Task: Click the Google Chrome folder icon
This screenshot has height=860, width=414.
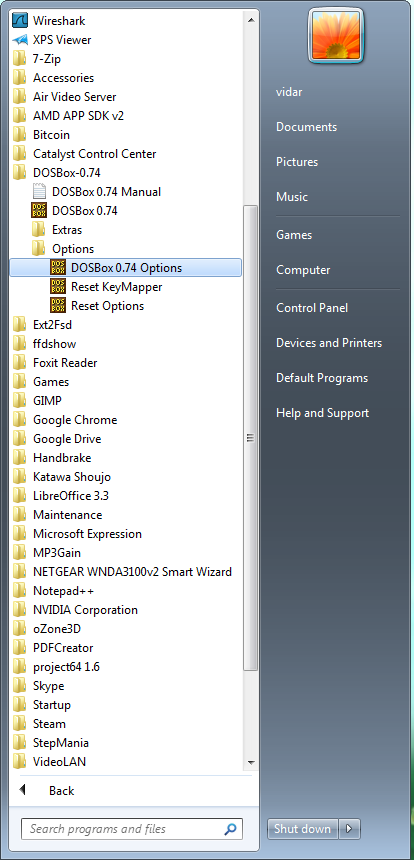Action: coord(20,420)
